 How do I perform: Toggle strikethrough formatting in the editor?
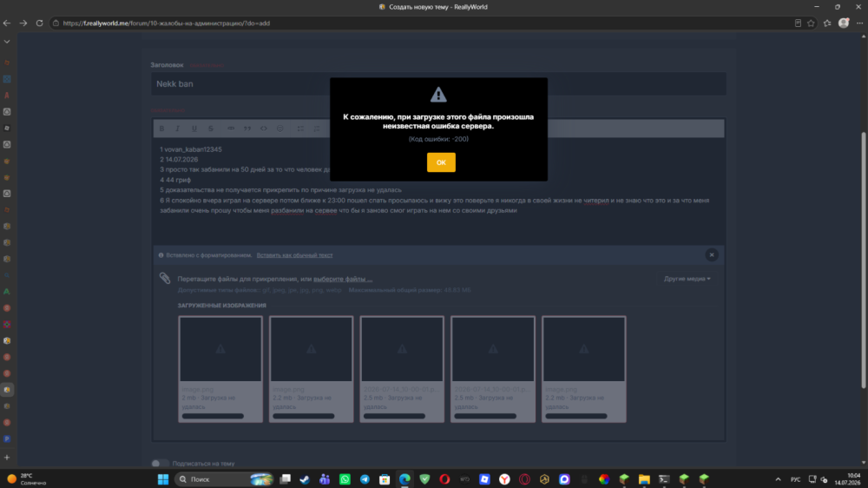coord(210,129)
